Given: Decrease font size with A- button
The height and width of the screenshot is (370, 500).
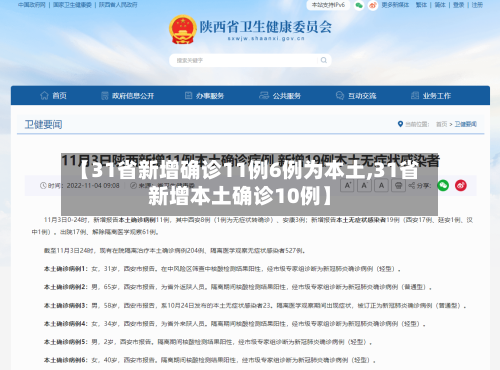Looking at the screenshot, I should (364, 185).
